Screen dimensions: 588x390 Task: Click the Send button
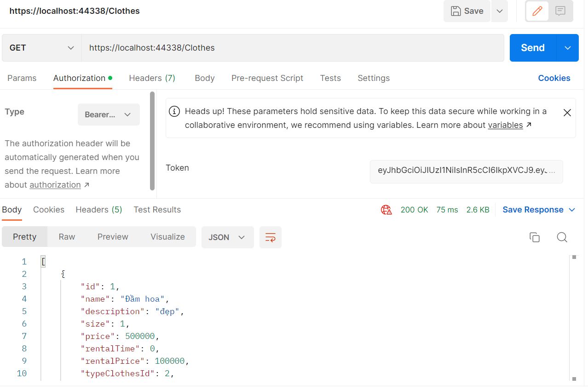coord(532,47)
